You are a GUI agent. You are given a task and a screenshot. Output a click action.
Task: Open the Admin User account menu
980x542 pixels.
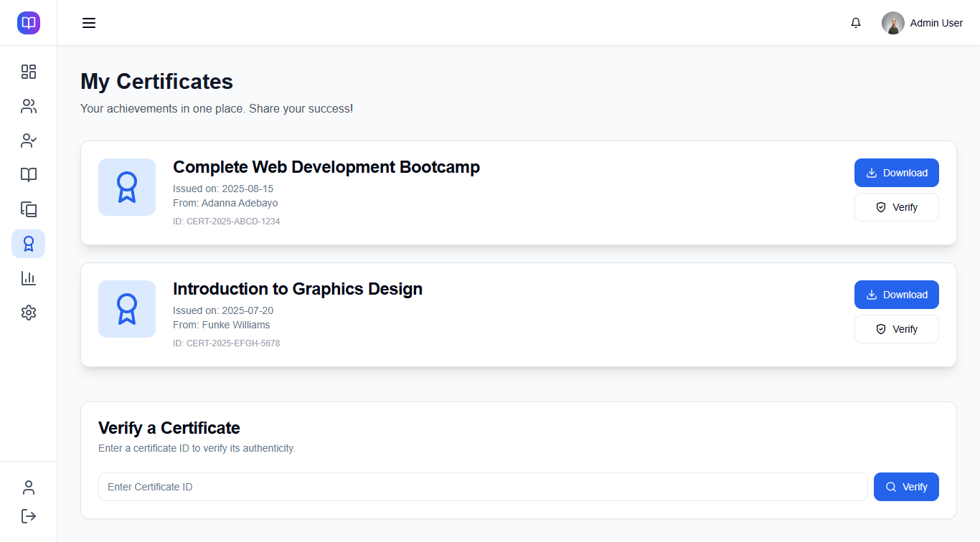[923, 23]
